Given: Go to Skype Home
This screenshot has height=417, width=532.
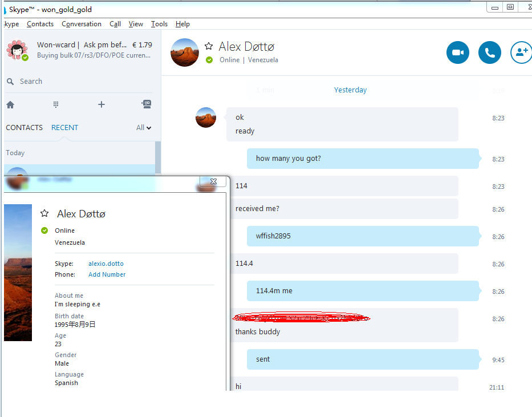Looking at the screenshot, I should [10, 104].
